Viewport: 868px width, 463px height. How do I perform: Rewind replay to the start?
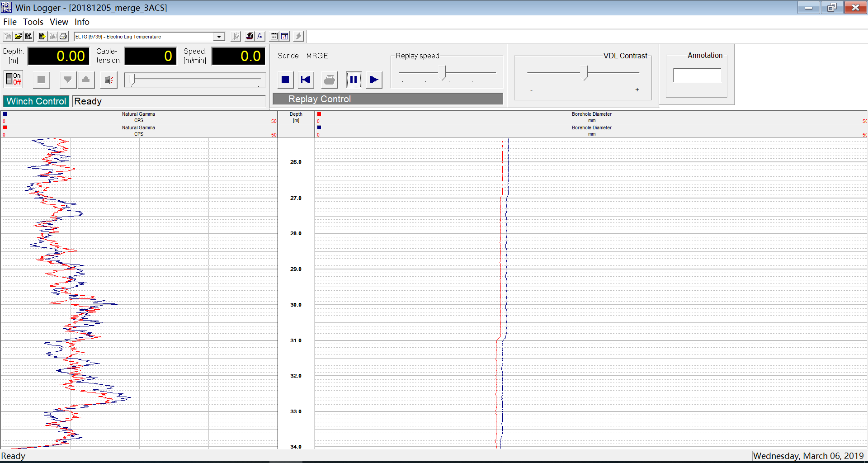click(306, 80)
